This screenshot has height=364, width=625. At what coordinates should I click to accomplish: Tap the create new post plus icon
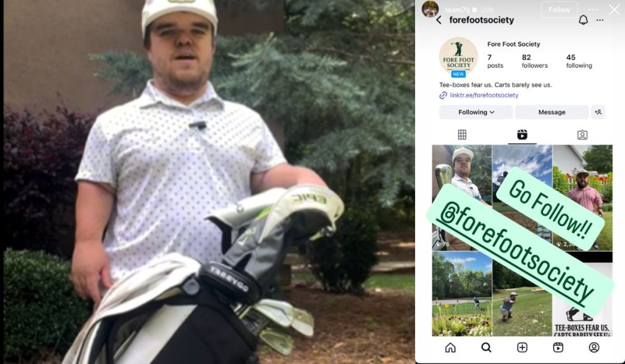pyautogui.click(x=522, y=348)
